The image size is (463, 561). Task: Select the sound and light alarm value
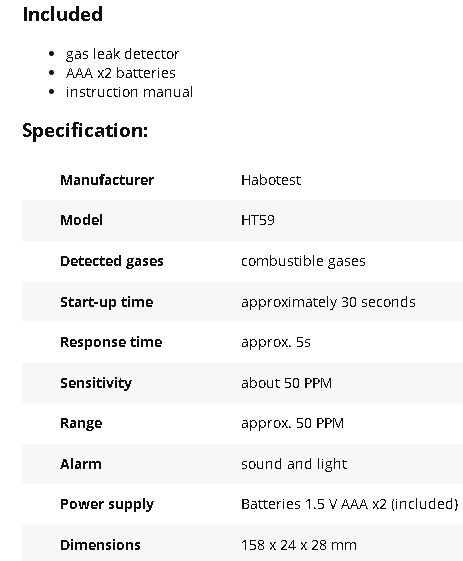[294, 464]
